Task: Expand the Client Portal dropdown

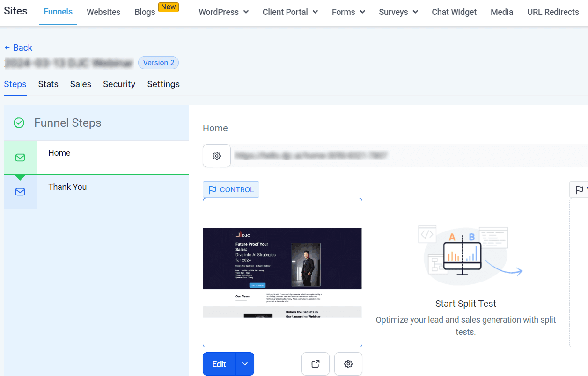Action: pyautogui.click(x=290, y=12)
